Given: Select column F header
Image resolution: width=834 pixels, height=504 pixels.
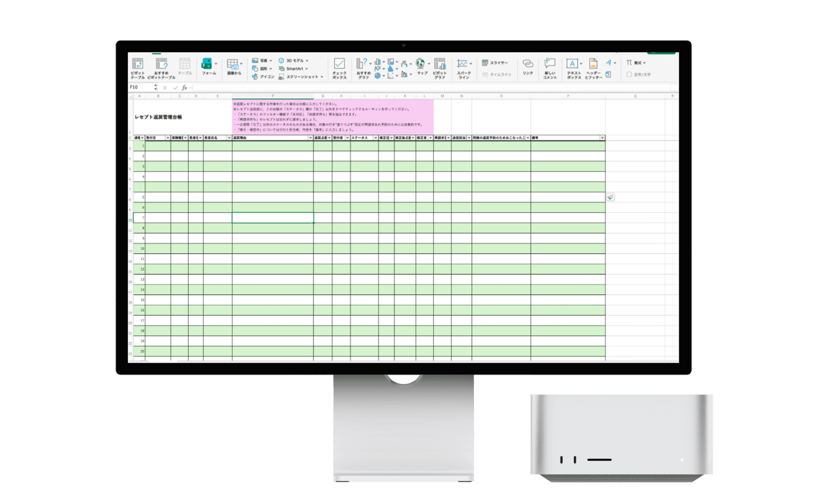Looking at the screenshot, I should click(x=272, y=96).
